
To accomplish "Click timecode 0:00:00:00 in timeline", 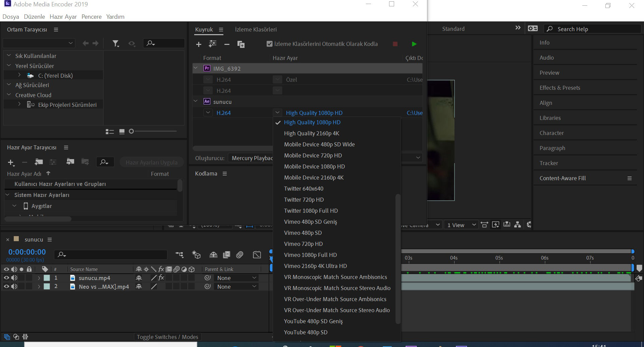I will (27, 252).
